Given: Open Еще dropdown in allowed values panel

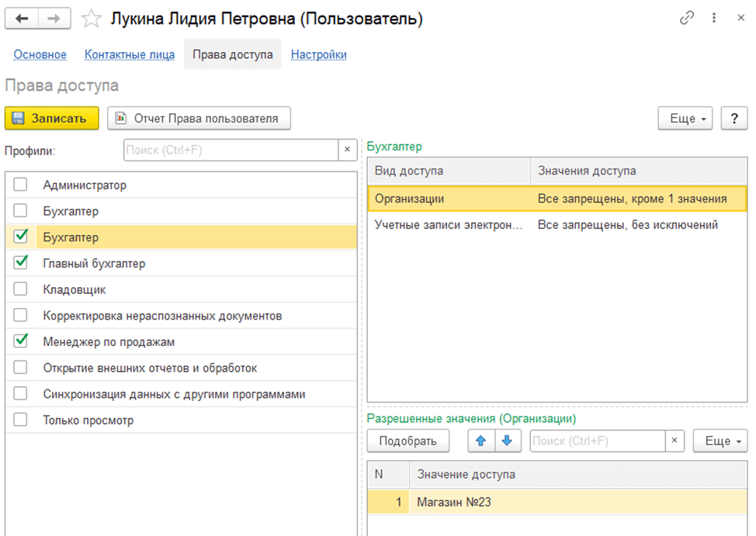Looking at the screenshot, I should pos(720,441).
